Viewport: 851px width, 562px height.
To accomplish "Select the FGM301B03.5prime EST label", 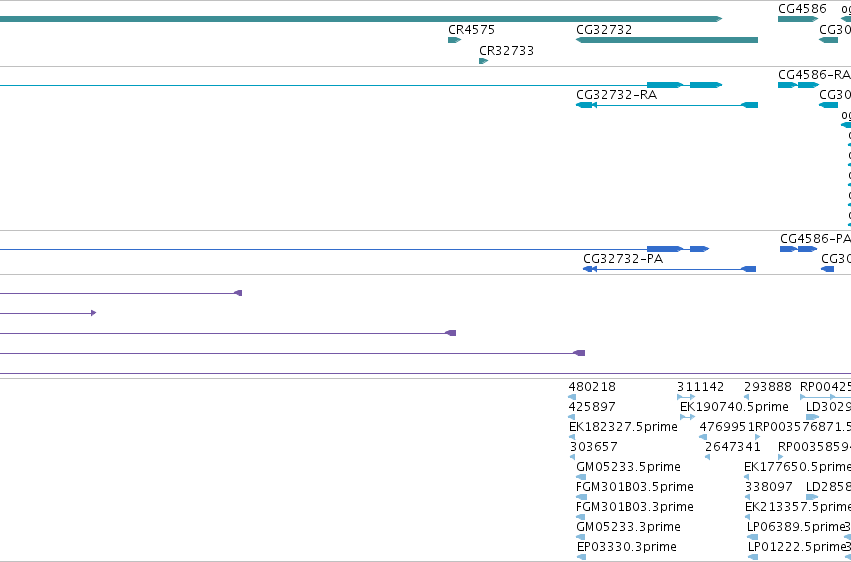I will pyautogui.click(x=634, y=487).
